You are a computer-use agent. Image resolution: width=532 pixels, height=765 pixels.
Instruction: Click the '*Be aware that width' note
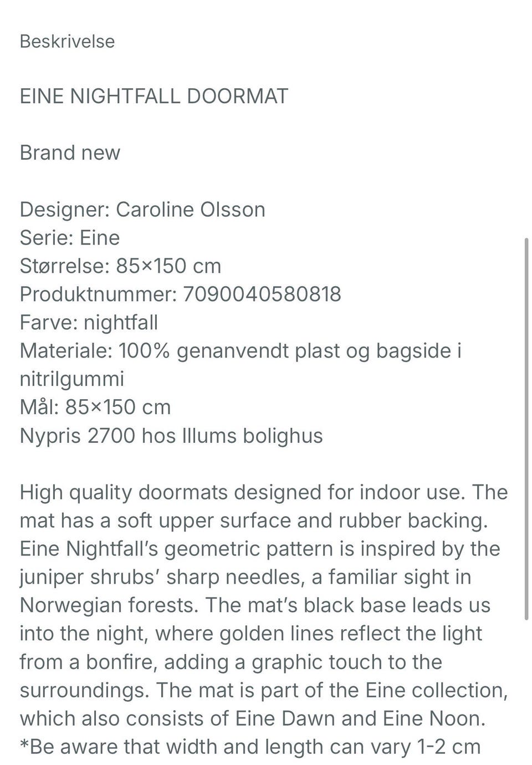[250, 747]
